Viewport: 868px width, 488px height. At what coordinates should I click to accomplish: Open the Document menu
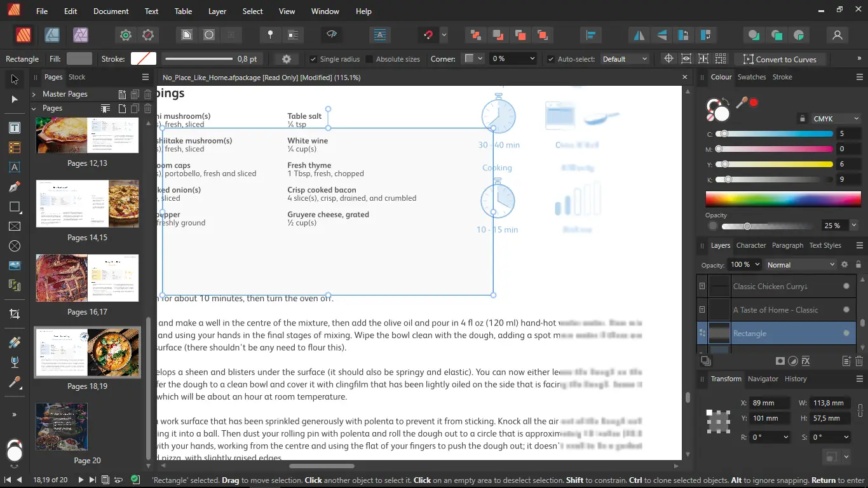click(111, 11)
